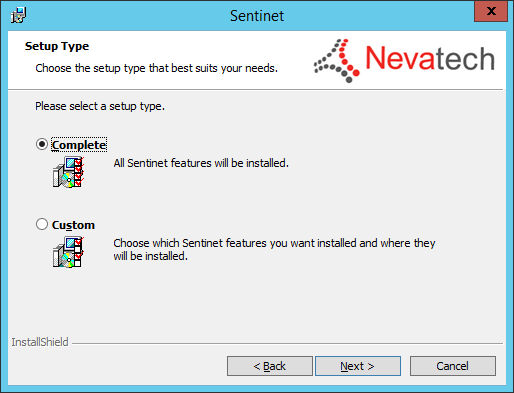Go to the next step with Next
This screenshot has width=514, height=393.
[x=358, y=366]
